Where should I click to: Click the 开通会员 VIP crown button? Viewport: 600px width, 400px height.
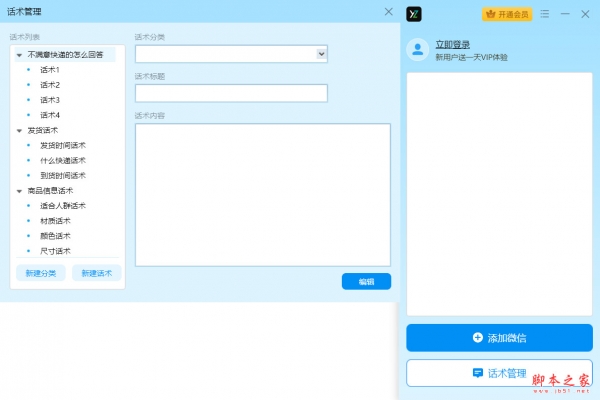tap(508, 14)
